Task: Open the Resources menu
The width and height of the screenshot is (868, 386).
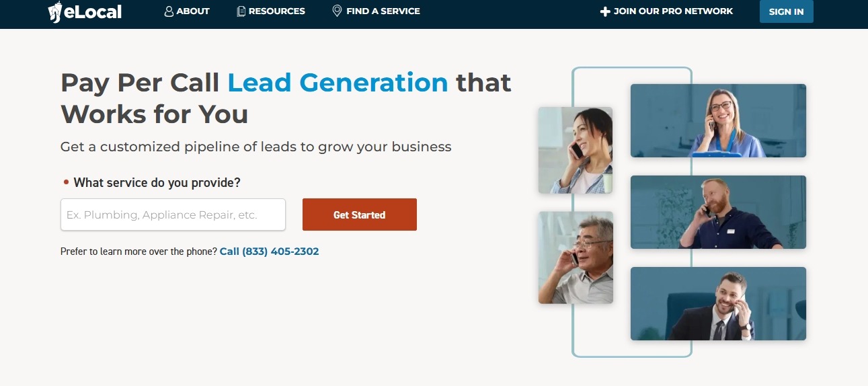Action: pyautogui.click(x=271, y=11)
